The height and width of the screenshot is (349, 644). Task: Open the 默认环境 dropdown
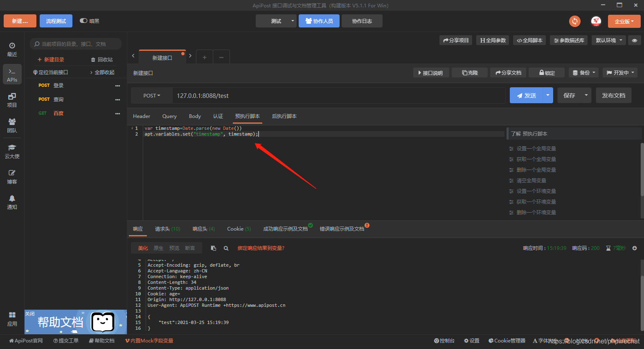(609, 40)
